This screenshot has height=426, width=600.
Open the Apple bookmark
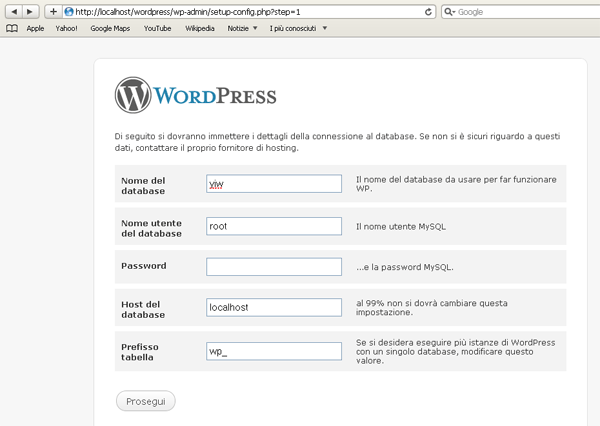pyautogui.click(x=35, y=28)
